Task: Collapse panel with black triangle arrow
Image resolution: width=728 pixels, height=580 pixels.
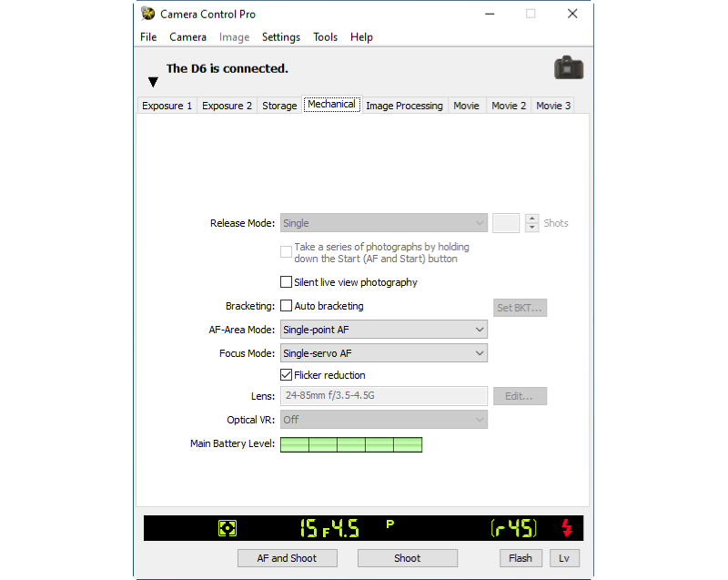Action: 153,82
